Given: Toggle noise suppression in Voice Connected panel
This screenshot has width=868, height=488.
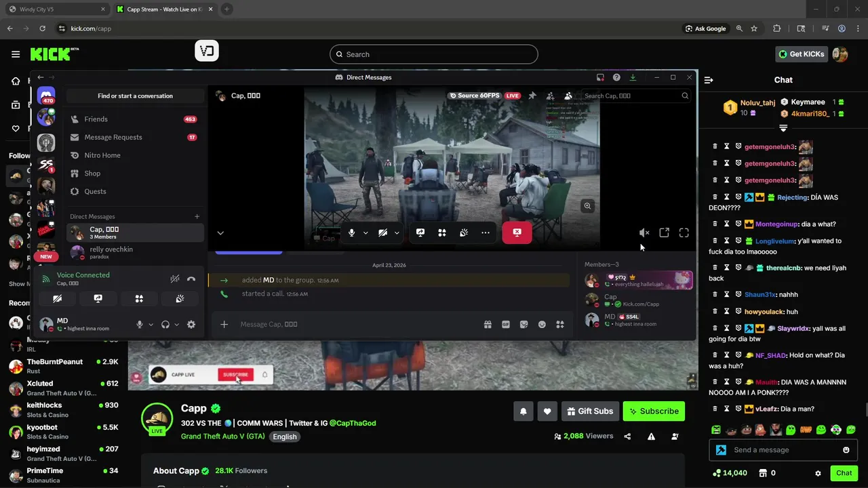Looking at the screenshot, I should pos(175,279).
